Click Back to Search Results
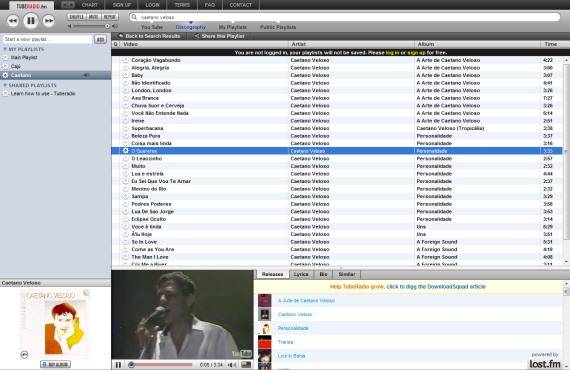Image resolution: width=570 pixels, height=370 pixels. 150,36
